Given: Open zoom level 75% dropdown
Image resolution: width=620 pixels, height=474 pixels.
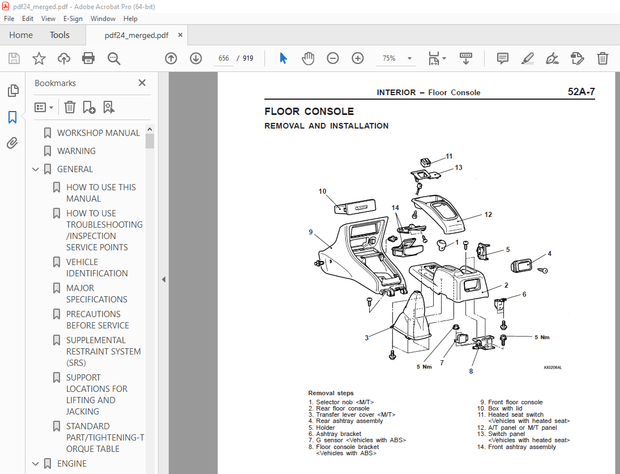Looking at the screenshot, I should [x=410, y=59].
